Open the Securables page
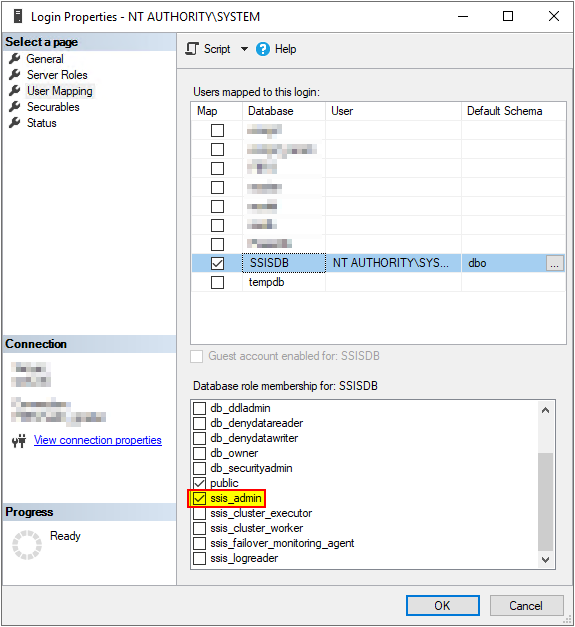 coord(53,107)
